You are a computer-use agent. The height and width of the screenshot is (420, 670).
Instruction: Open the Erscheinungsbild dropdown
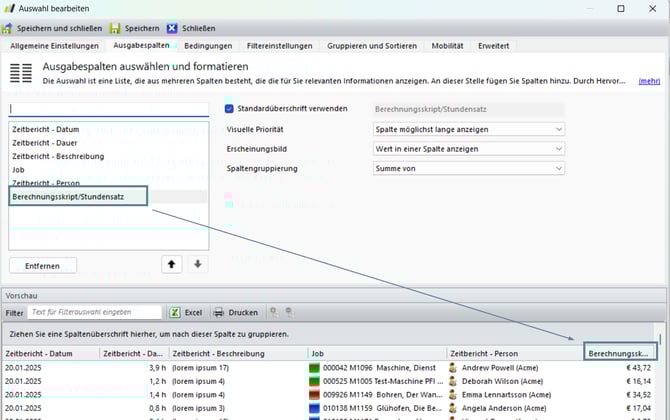[467, 149]
